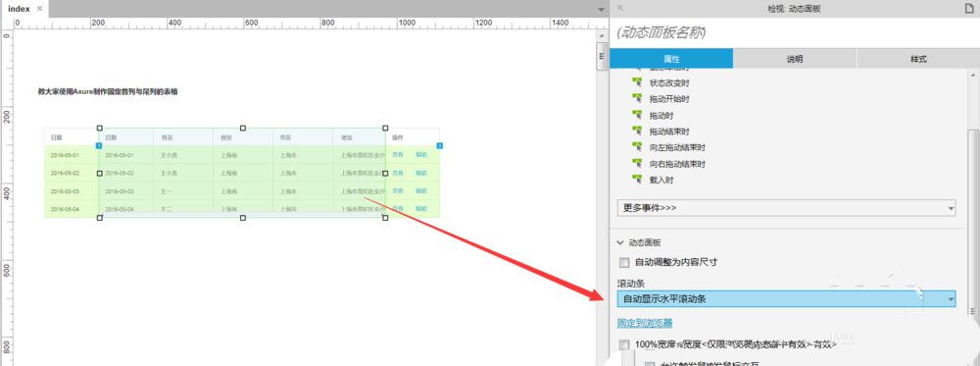Click inspector scrollbar up arrow

click(972, 75)
